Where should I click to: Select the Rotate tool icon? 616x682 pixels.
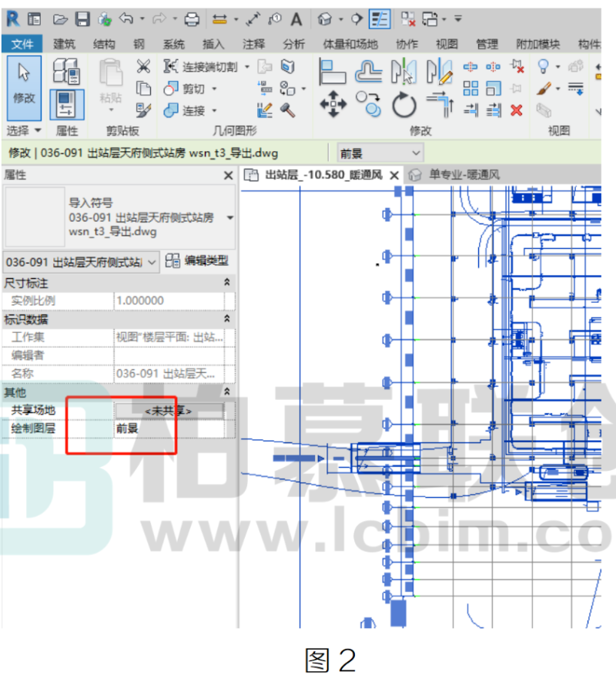tap(403, 104)
